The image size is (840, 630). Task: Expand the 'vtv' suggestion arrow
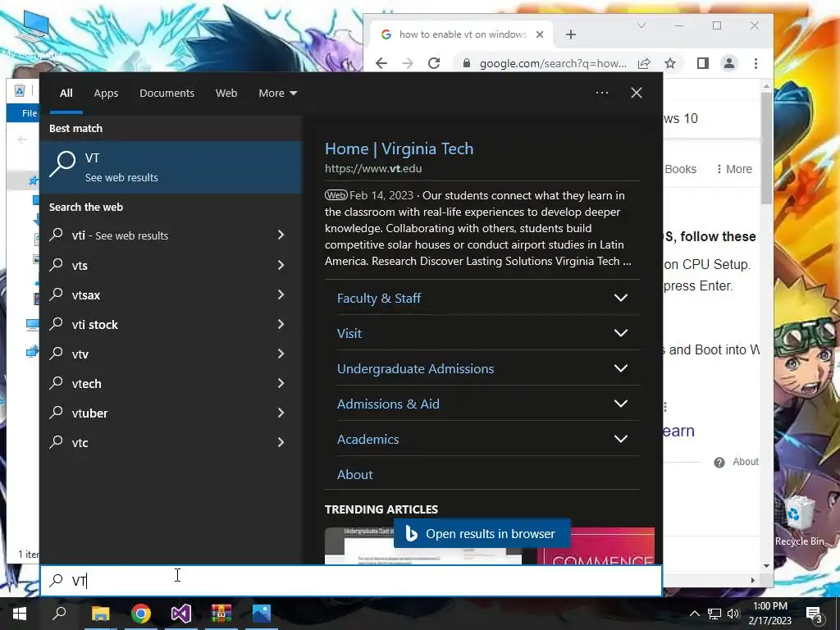point(281,354)
